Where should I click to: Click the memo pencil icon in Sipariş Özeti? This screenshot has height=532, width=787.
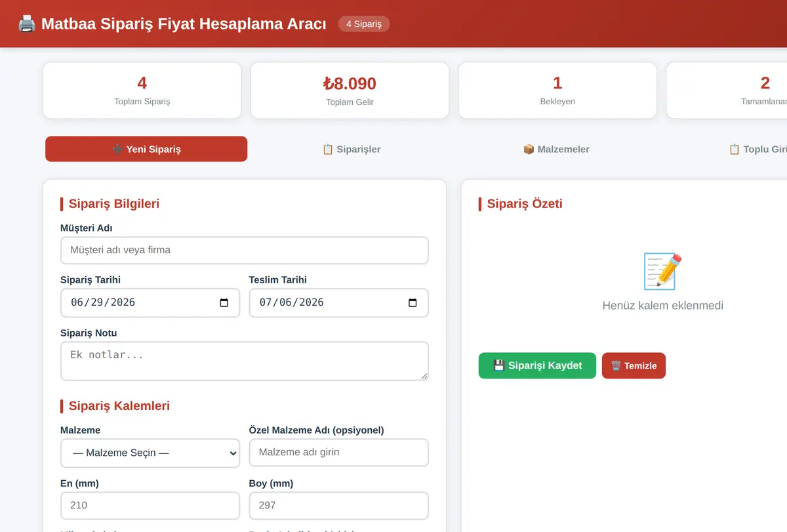point(662,272)
